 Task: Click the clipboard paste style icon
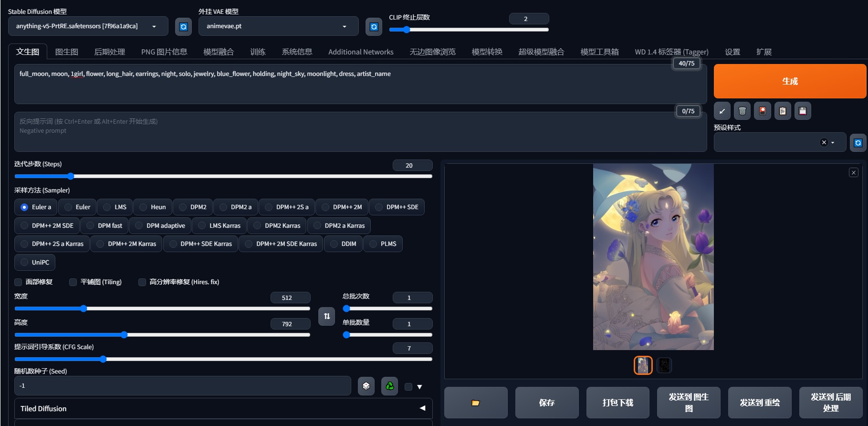(783, 111)
